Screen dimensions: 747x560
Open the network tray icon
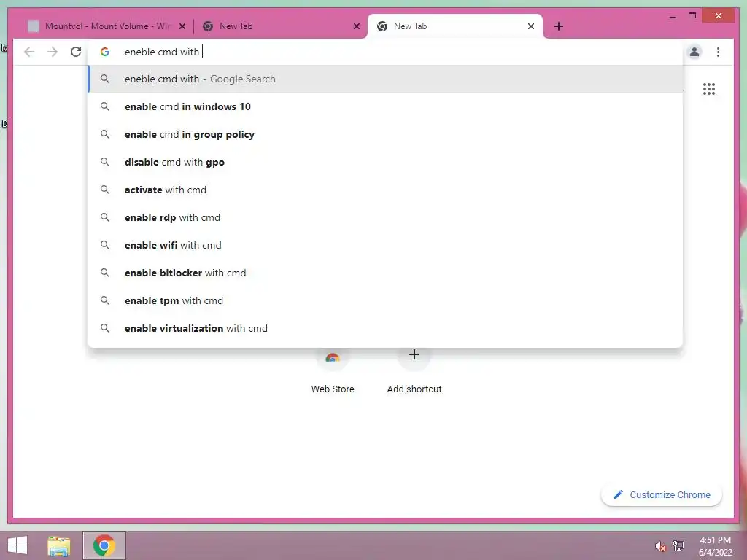678,546
